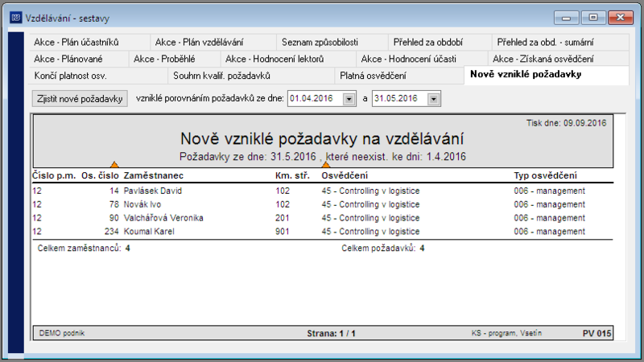This screenshot has width=644, height=362.
Task: Click the Os. číslo column header
Action: [100, 175]
